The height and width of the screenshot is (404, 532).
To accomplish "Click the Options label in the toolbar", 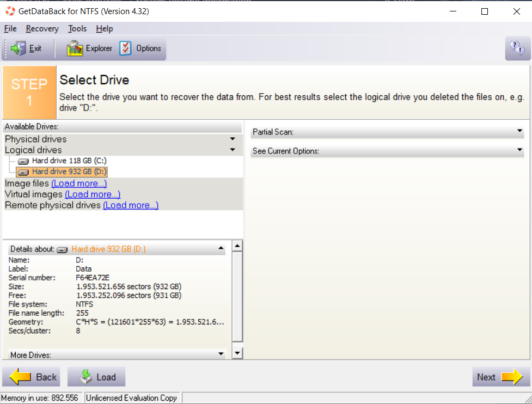I will pos(149,48).
